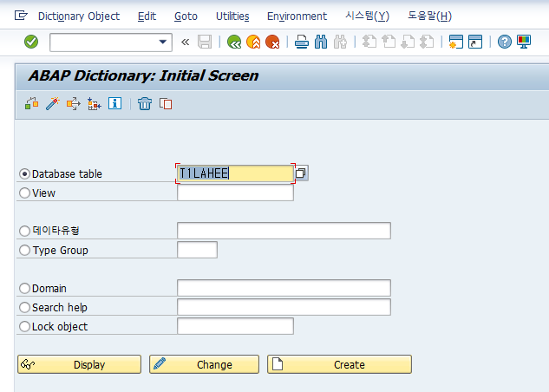Viewport: 549px width, 392px height.
Task: Click the Find binoculars icon
Action: (x=321, y=42)
